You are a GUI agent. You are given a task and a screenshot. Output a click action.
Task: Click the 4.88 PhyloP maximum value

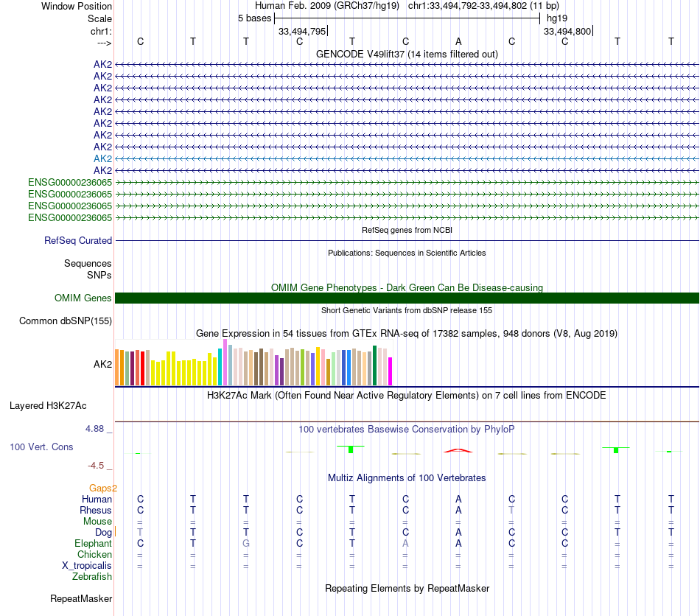pos(94,429)
